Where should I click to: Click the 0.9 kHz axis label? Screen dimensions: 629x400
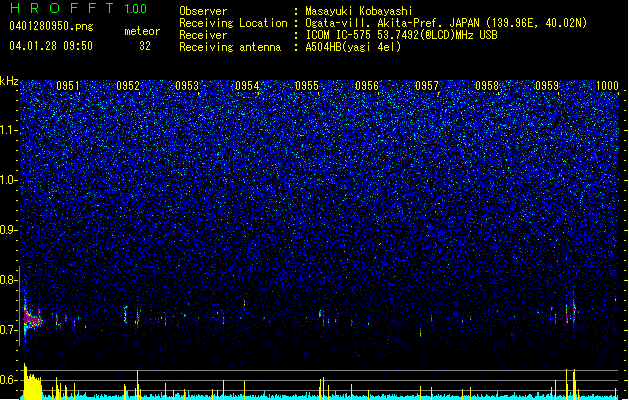click(8, 230)
